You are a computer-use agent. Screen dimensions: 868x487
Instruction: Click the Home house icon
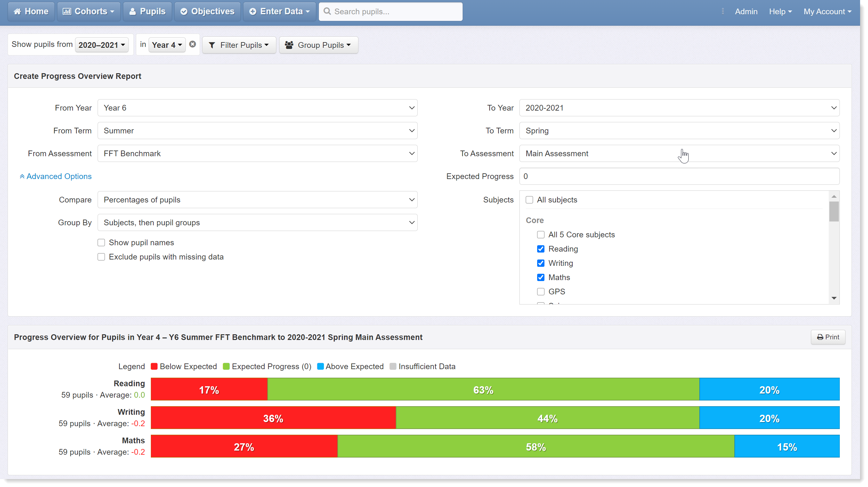click(x=17, y=11)
